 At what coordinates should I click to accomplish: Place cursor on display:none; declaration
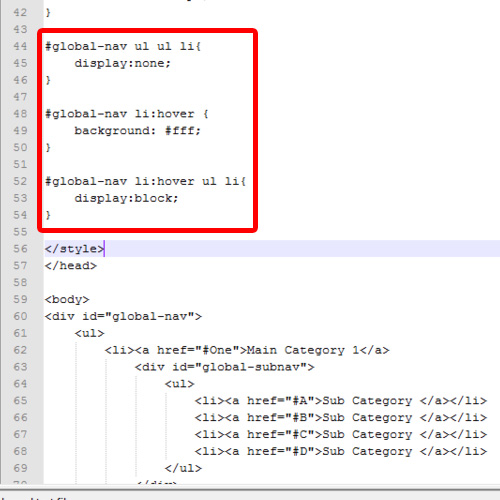click(x=122, y=63)
